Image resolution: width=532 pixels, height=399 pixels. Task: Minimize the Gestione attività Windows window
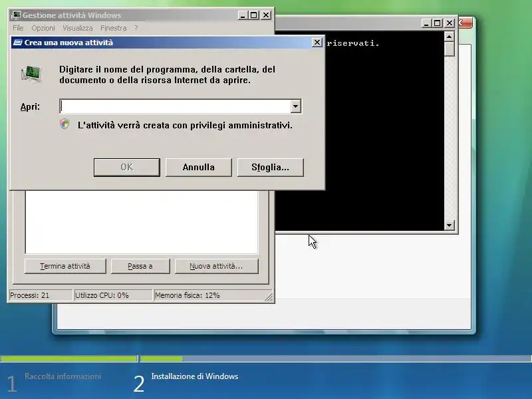(243, 15)
